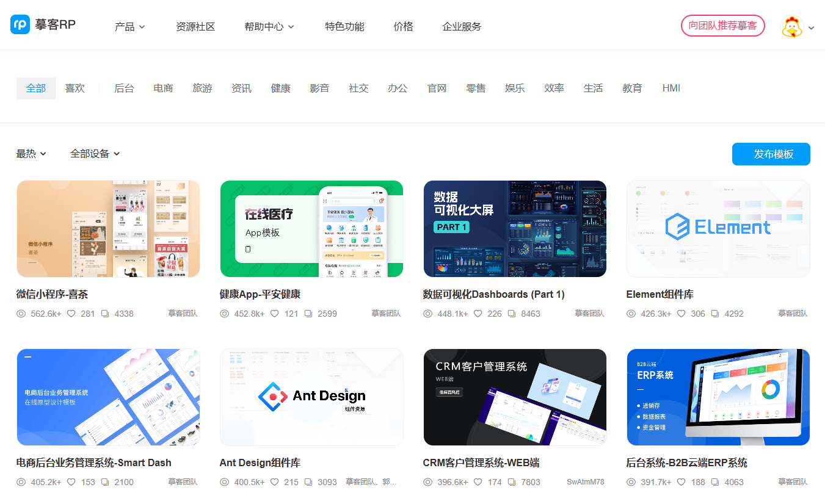Open the user avatar menu

792,27
